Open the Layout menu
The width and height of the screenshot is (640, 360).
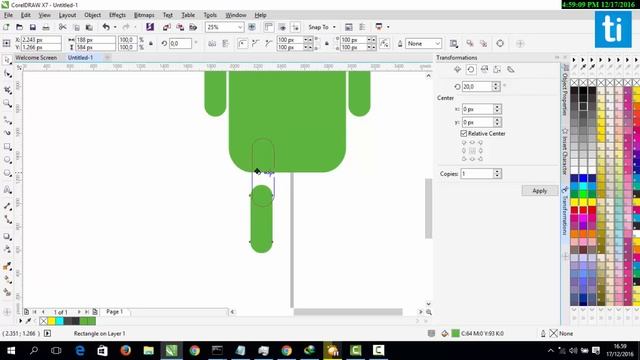67,15
